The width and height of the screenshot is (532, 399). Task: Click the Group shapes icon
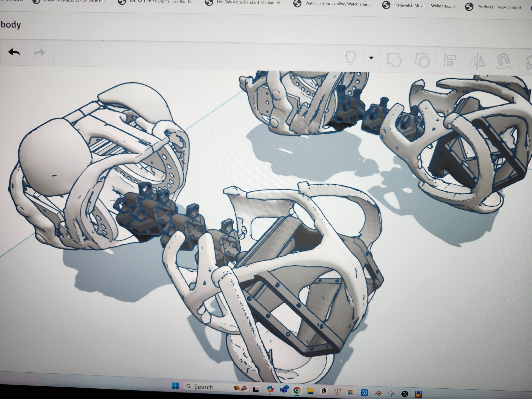click(x=394, y=60)
